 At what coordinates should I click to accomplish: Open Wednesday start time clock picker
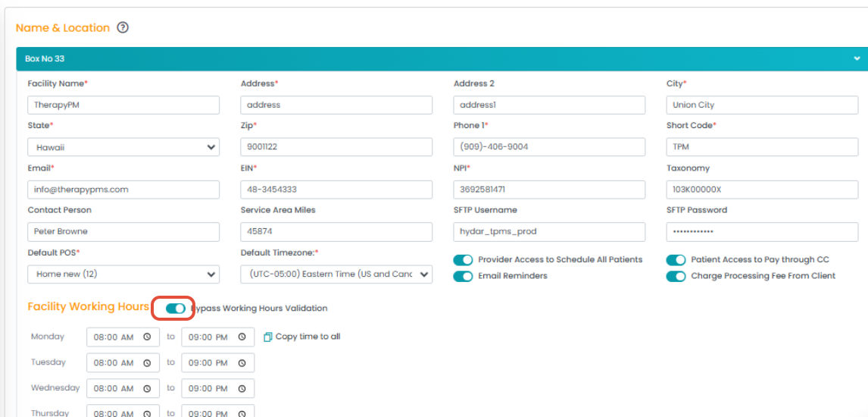coord(147,388)
